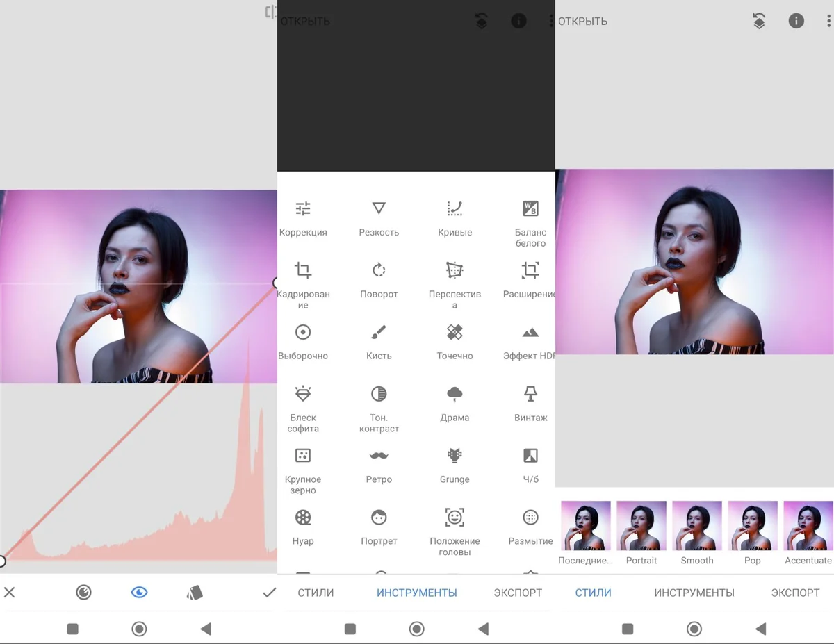This screenshot has width=834, height=644.
Task: Open the Кадрирование crop tool
Action: coord(303,286)
